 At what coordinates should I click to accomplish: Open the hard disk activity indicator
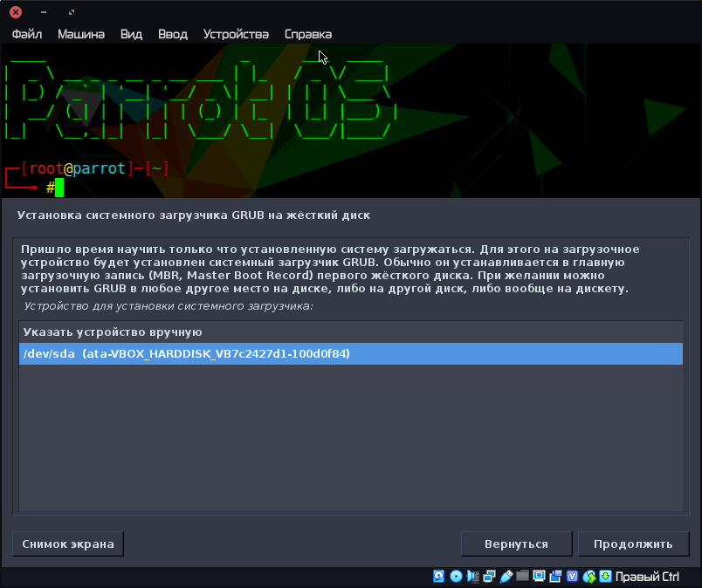[x=438, y=577]
